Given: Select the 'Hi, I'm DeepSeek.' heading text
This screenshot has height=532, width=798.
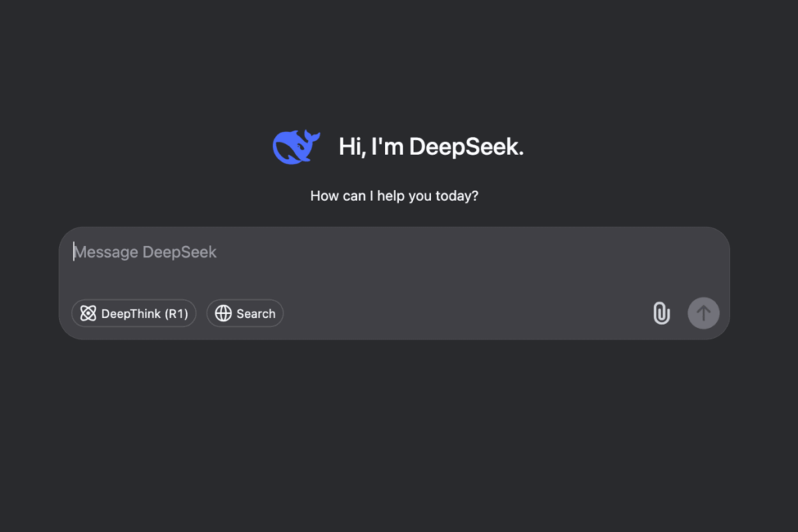Looking at the screenshot, I should pos(430,146).
